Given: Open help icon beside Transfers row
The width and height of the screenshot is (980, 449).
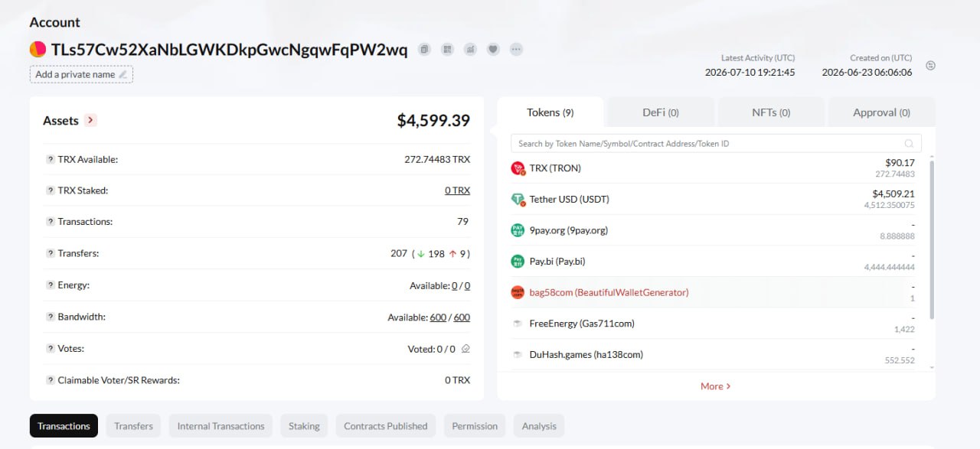Looking at the screenshot, I should (50, 253).
